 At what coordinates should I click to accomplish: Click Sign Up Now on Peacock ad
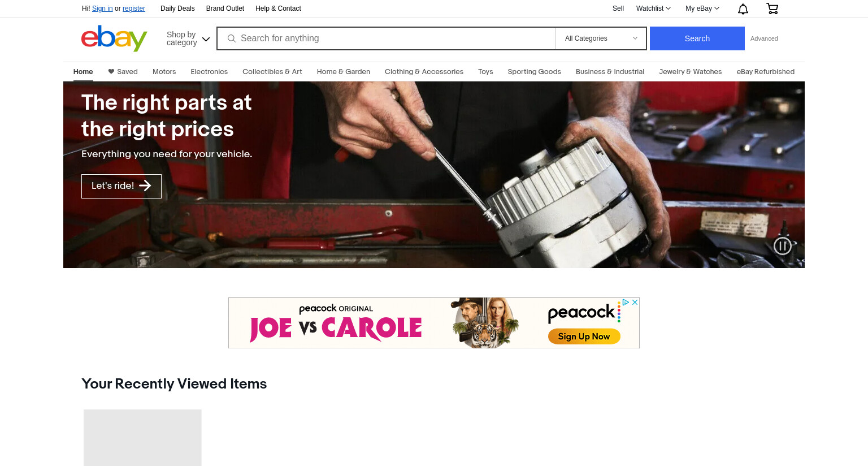pos(584,336)
